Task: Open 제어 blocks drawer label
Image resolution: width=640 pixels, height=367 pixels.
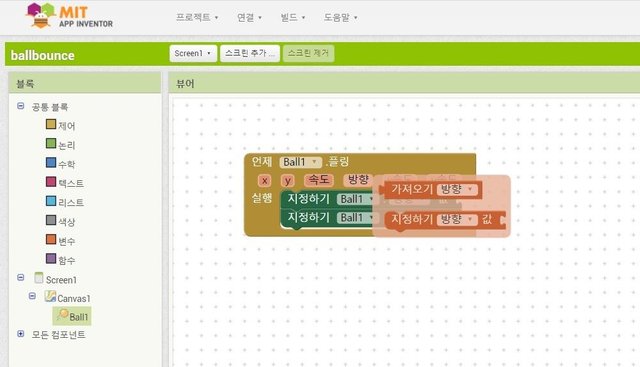Action: (x=67, y=126)
